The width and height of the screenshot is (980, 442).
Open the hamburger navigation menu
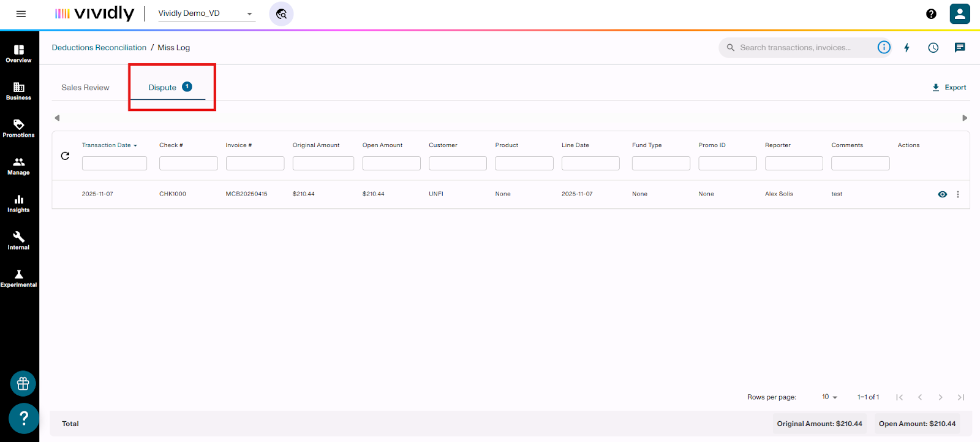point(21,13)
